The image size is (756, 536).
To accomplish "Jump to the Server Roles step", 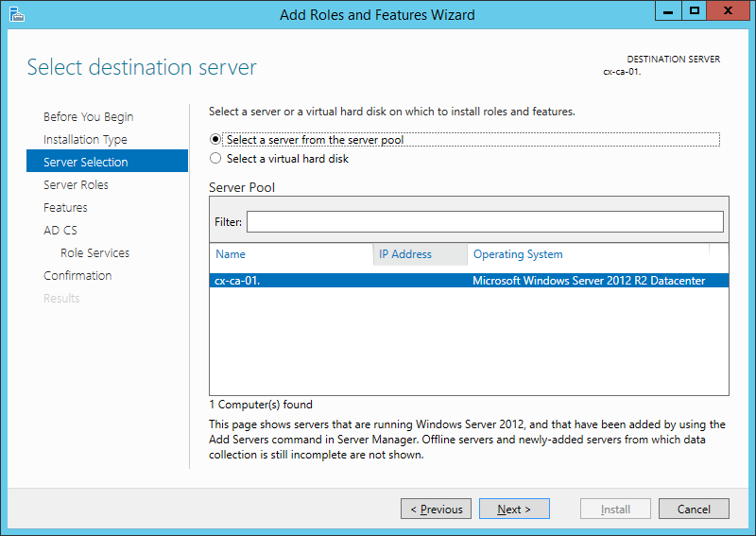I will pos(76,185).
